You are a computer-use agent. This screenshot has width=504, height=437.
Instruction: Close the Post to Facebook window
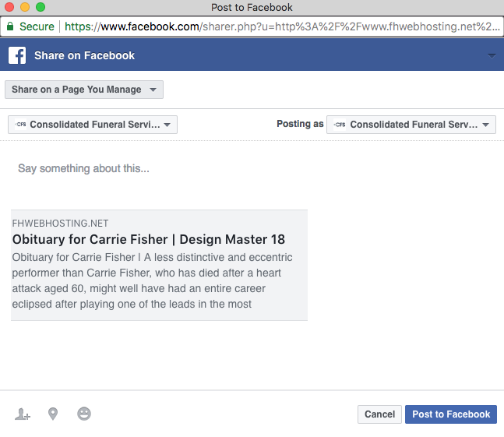coord(9,7)
